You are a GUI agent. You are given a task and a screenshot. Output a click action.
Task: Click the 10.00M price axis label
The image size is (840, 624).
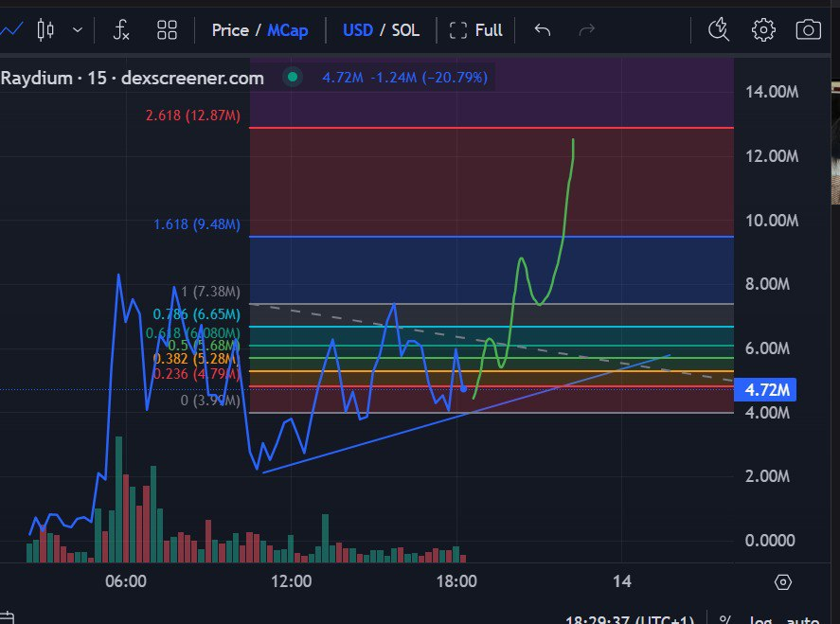pyautogui.click(x=772, y=220)
